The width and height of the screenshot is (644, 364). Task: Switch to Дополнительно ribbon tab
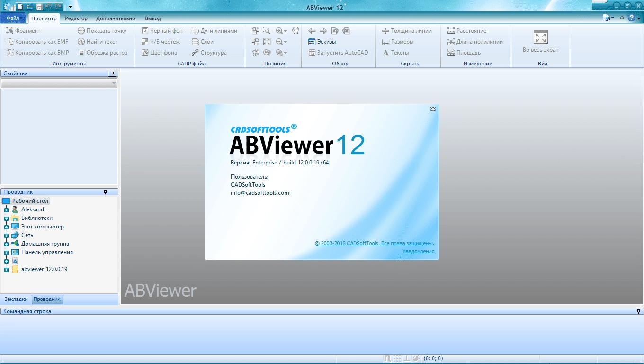(116, 18)
